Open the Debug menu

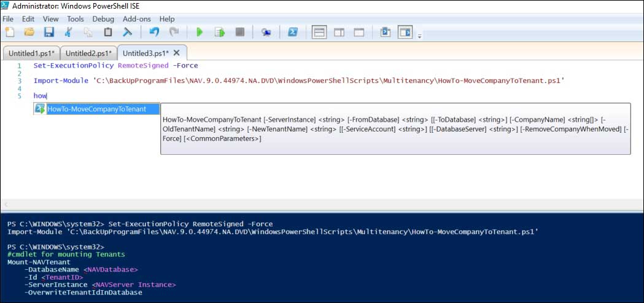click(x=103, y=19)
